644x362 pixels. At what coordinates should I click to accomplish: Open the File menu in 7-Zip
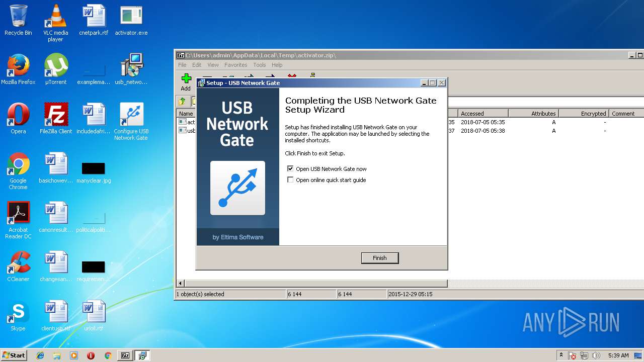pos(182,65)
